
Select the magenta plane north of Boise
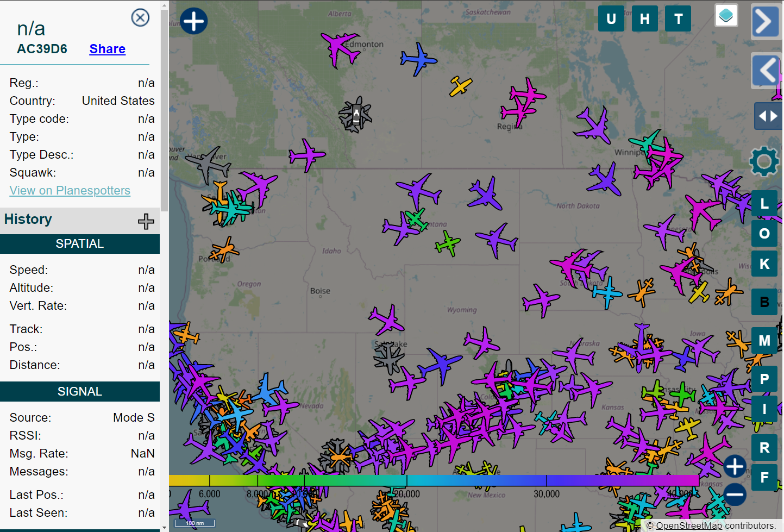[x=308, y=155]
